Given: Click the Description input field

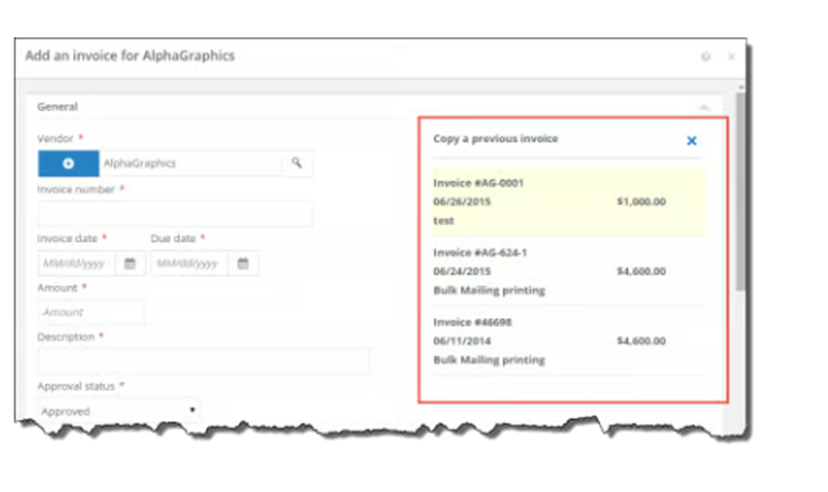Looking at the screenshot, I should tap(204, 361).
